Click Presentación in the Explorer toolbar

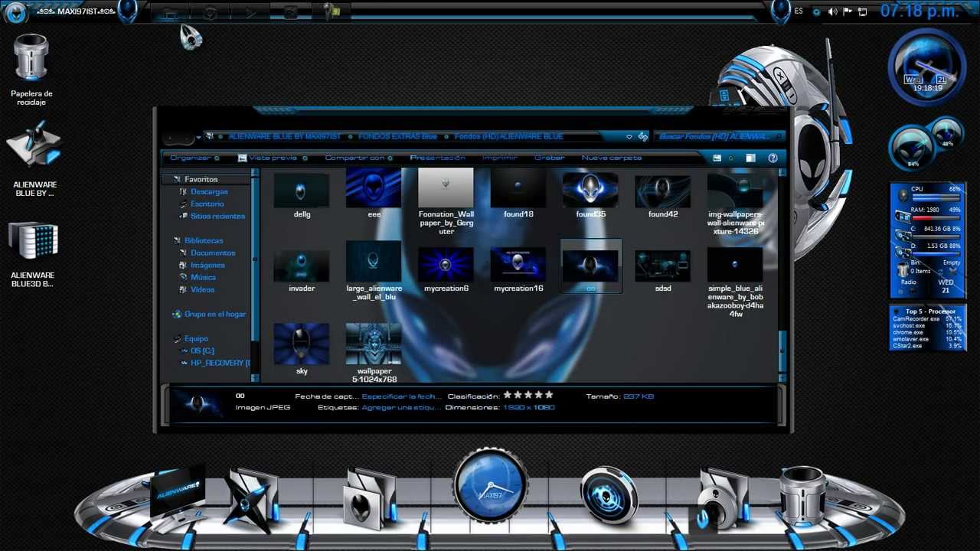click(x=437, y=158)
